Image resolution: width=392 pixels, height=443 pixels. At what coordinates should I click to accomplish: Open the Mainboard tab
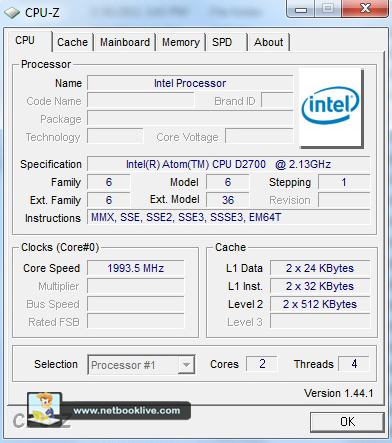click(x=125, y=42)
